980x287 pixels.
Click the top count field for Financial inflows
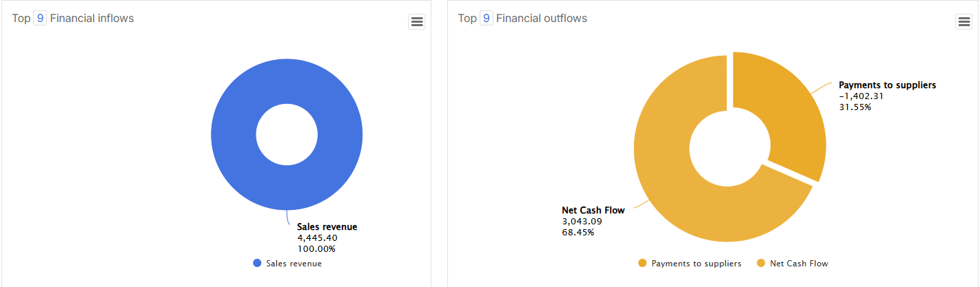(40, 19)
